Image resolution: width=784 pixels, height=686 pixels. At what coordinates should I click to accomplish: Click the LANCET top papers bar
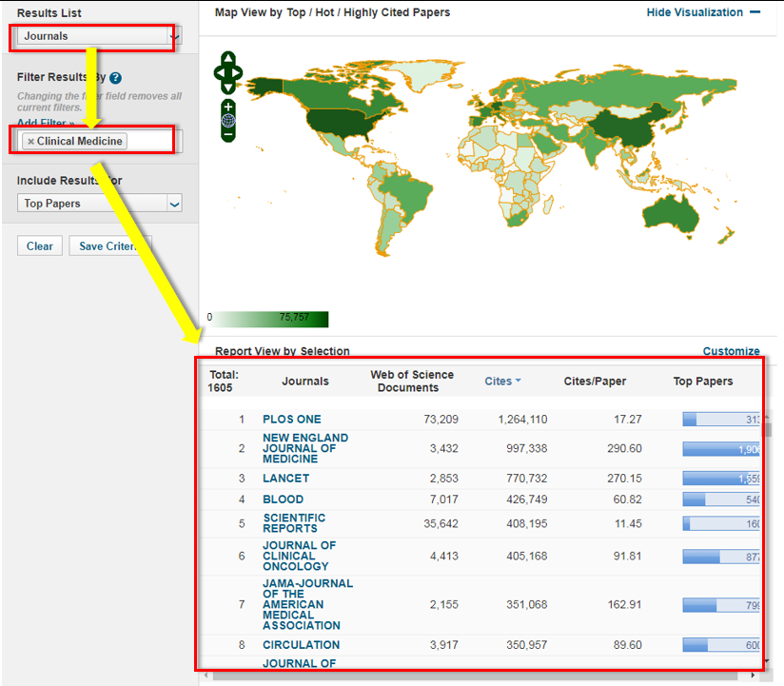[721, 478]
